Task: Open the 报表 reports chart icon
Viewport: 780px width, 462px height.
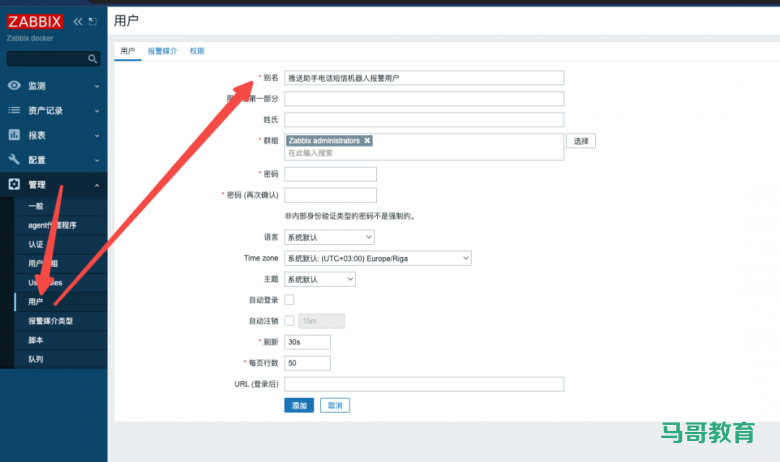Action: [x=15, y=135]
